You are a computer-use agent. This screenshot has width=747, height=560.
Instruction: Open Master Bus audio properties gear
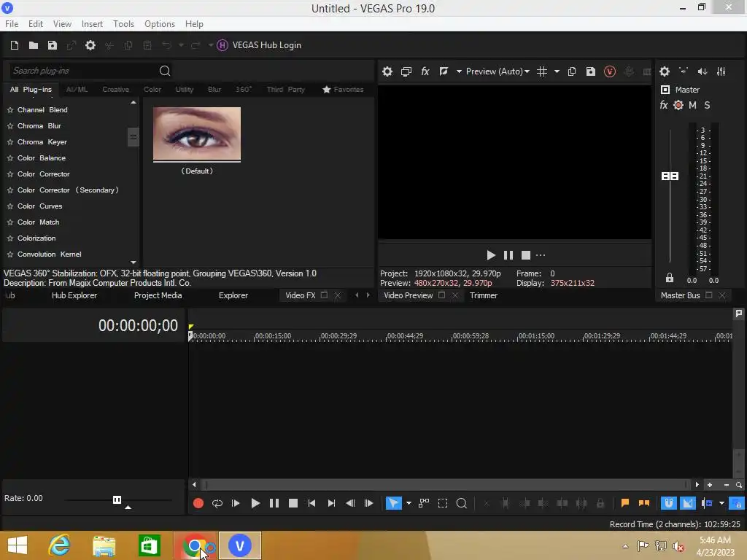coord(665,71)
